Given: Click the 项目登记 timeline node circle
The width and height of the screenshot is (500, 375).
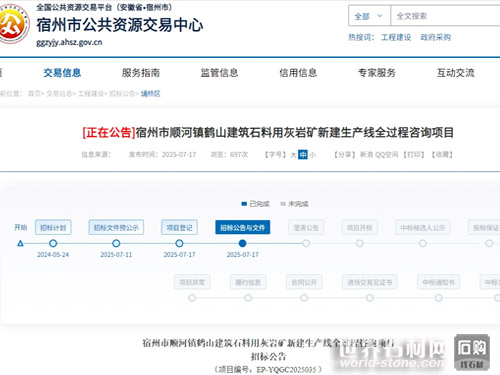Looking at the screenshot, I should click(179, 244).
